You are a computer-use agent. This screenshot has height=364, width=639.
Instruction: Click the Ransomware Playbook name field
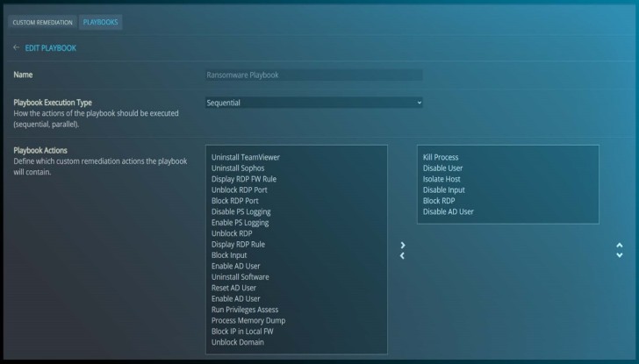coord(314,75)
